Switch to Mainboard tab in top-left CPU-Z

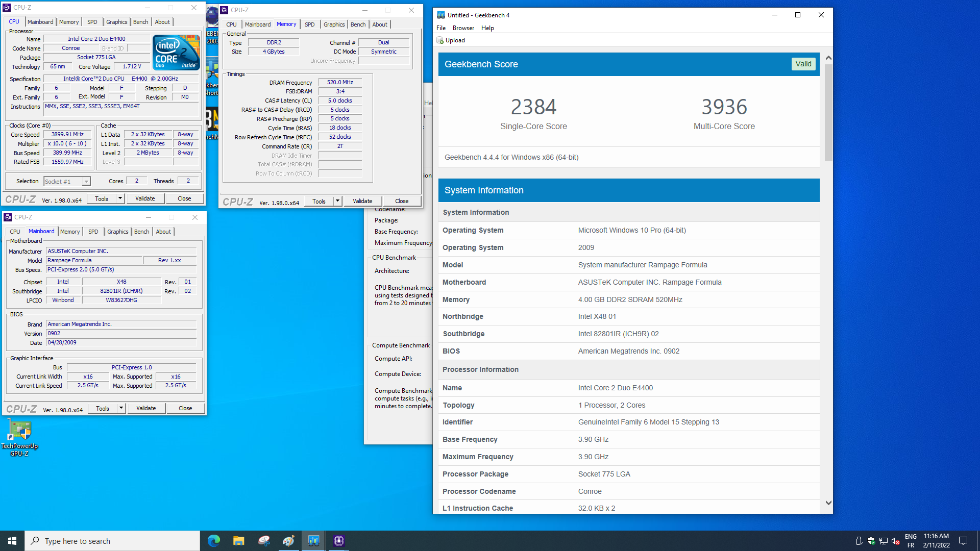click(x=40, y=22)
